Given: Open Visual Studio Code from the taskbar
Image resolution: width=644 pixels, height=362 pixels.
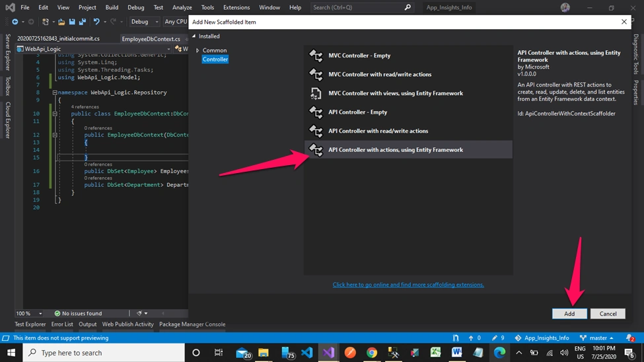Looking at the screenshot, I should click(x=306, y=353).
